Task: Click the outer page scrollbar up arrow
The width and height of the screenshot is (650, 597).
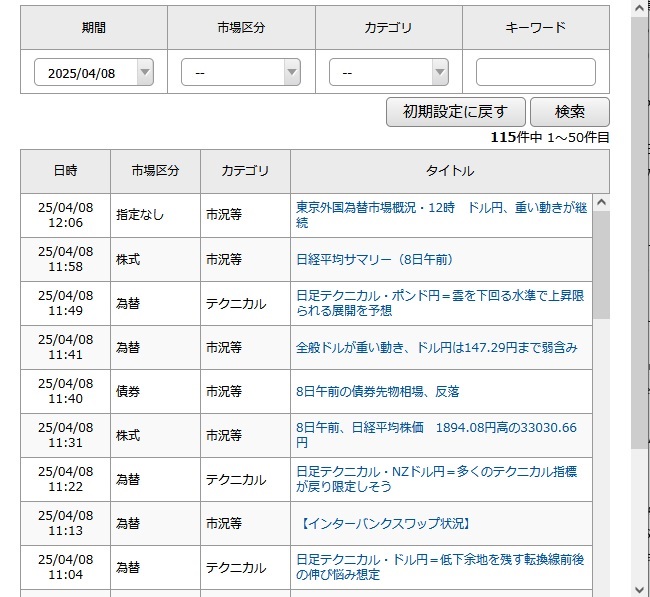Action: pyautogui.click(x=640, y=8)
